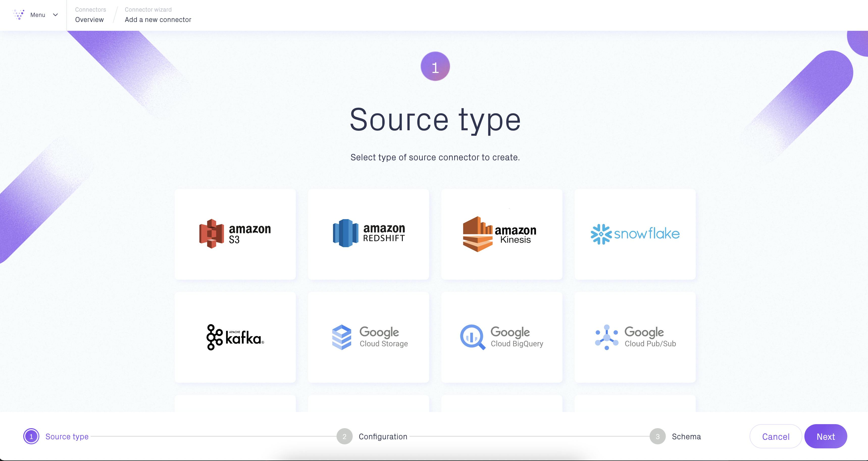Expand the Menu chevron arrow
This screenshot has width=868, height=461.
[x=56, y=15]
